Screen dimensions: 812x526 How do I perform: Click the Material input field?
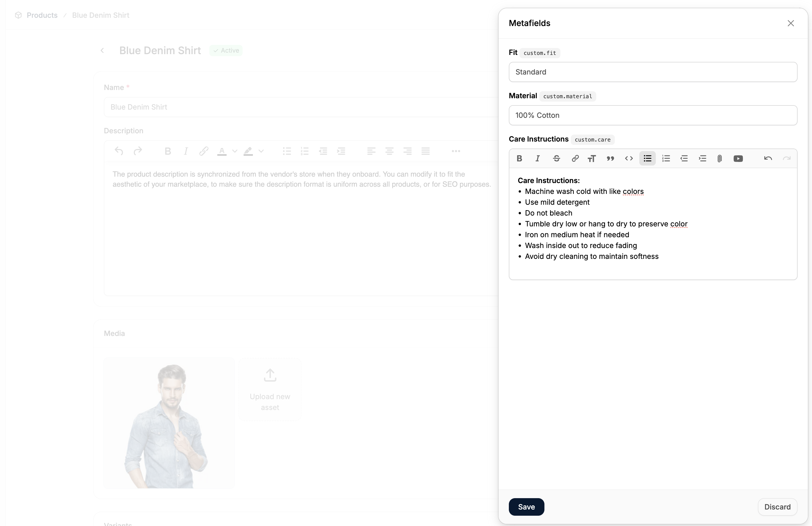click(x=653, y=115)
